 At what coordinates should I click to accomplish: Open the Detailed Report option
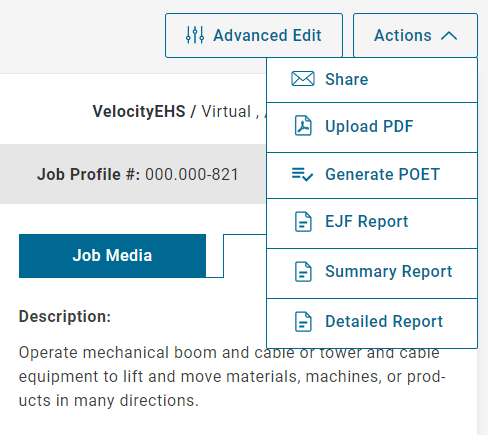click(x=372, y=323)
